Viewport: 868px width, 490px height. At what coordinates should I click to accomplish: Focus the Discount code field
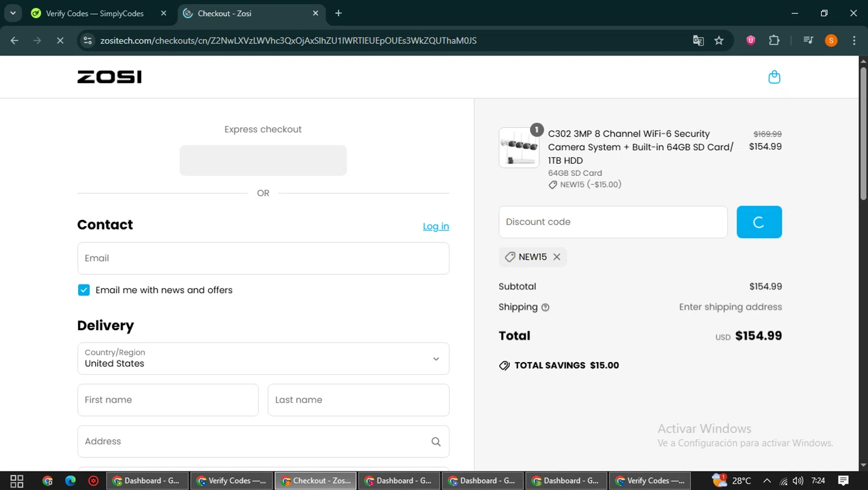pos(613,222)
